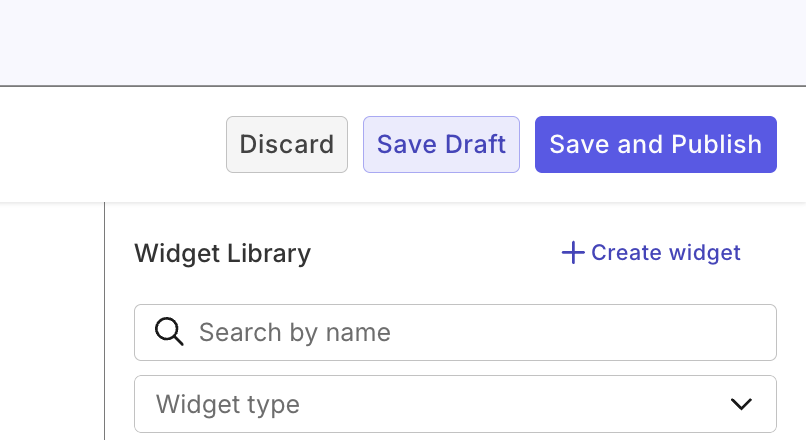Click the Create widget text label
Viewport: 806px width, 440px height.
(x=666, y=253)
